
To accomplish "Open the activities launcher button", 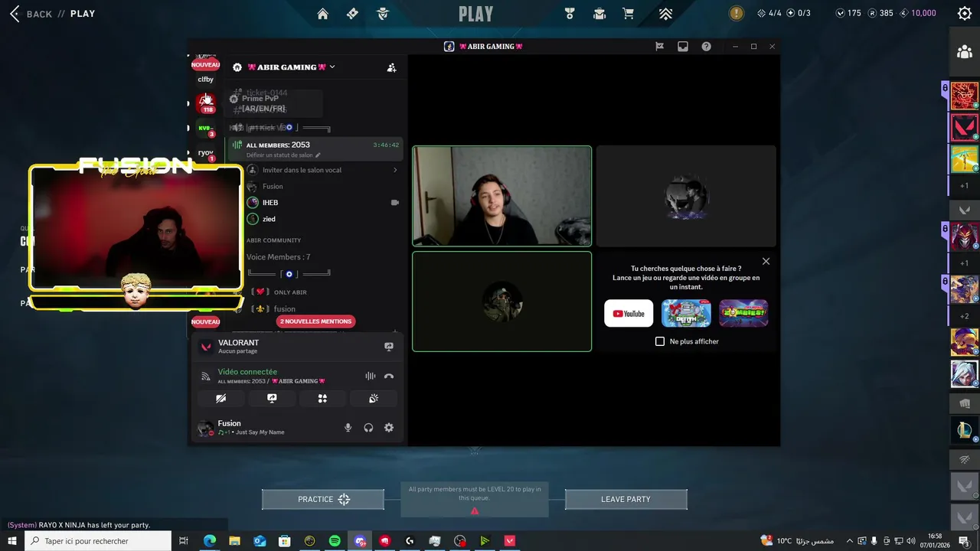I will [x=322, y=399].
